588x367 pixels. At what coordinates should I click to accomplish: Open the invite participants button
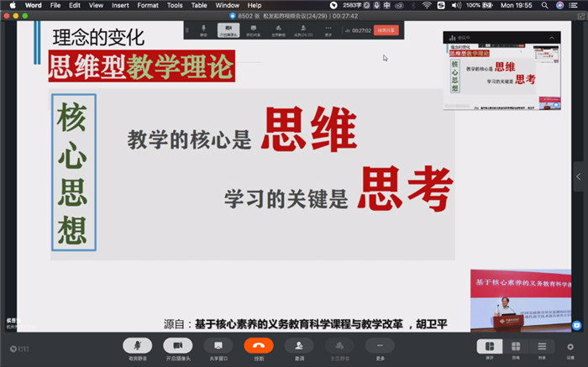(299, 346)
